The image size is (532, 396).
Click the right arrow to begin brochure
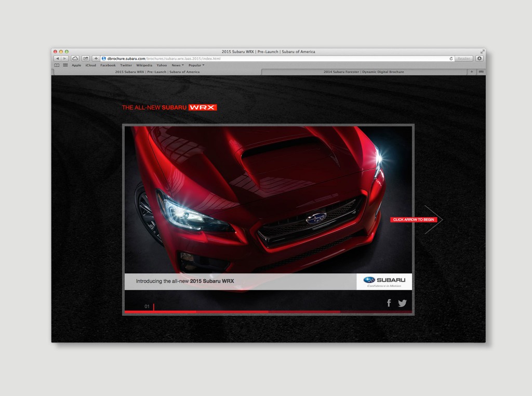(x=434, y=219)
